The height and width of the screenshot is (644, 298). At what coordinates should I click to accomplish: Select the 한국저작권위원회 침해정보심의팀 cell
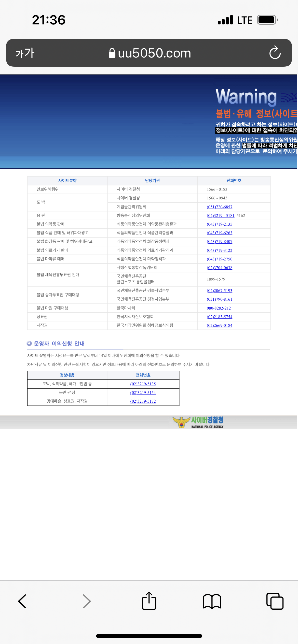(x=153, y=325)
